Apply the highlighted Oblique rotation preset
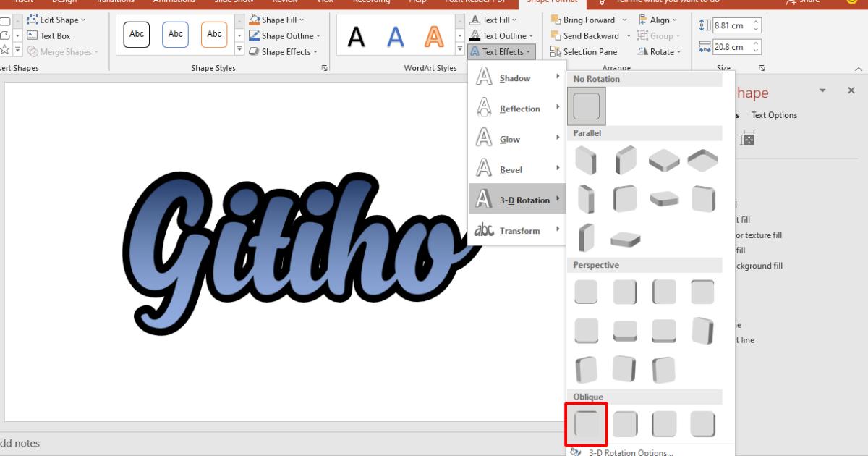Viewport: 868px width, 456px height. [586, 423]
